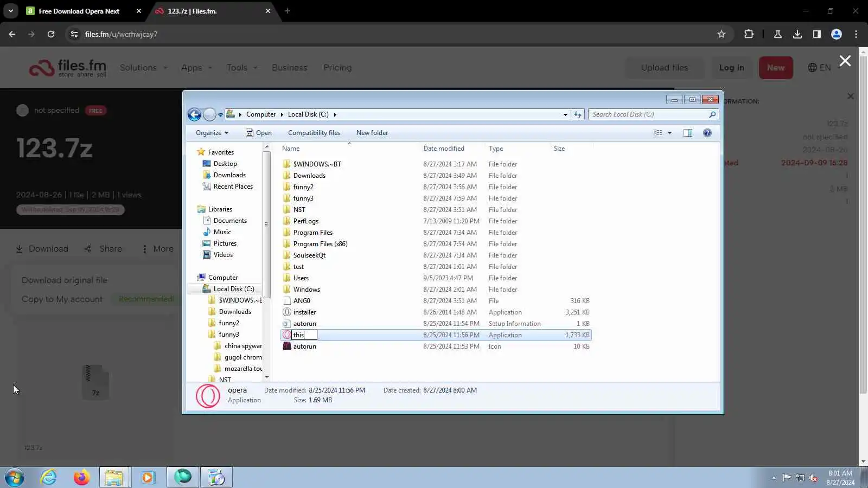Open the Solutions menu on files.fm
The width and height of the screenshot is (868, 488).
click(143, 68)
